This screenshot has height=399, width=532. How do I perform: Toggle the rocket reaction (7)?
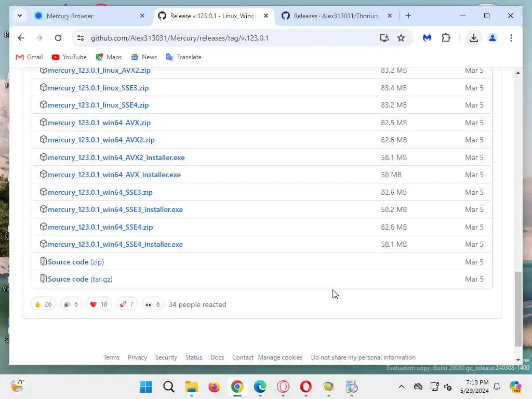[x=127, y=304]
